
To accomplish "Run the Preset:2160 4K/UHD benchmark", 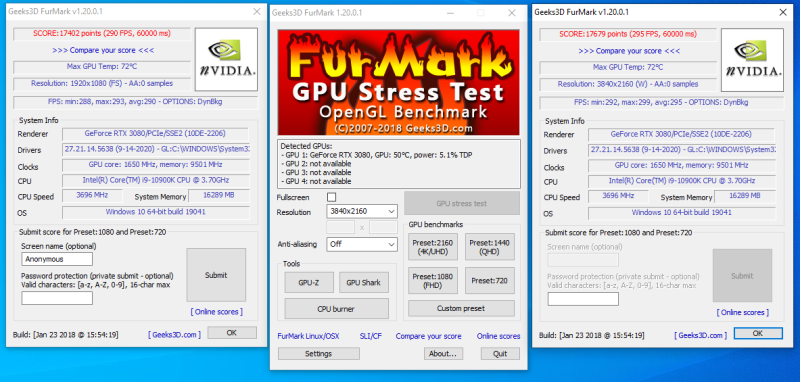I will tap(433, 247).
